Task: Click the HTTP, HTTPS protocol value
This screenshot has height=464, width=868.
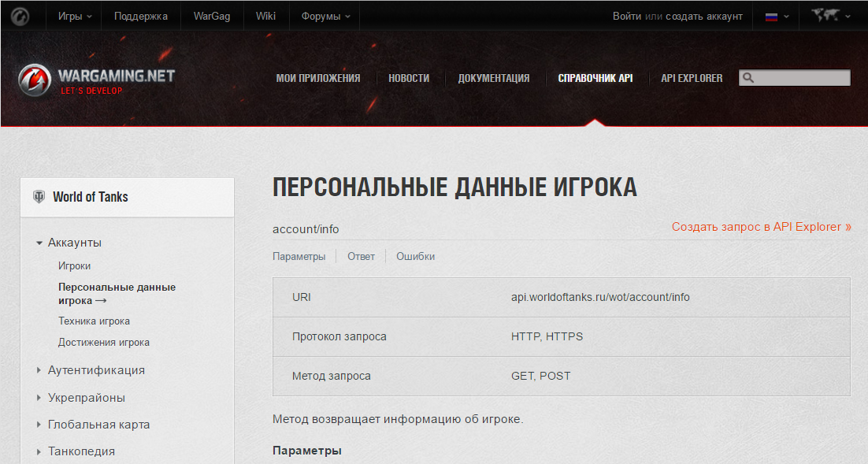Action: [x=547, y=336]
